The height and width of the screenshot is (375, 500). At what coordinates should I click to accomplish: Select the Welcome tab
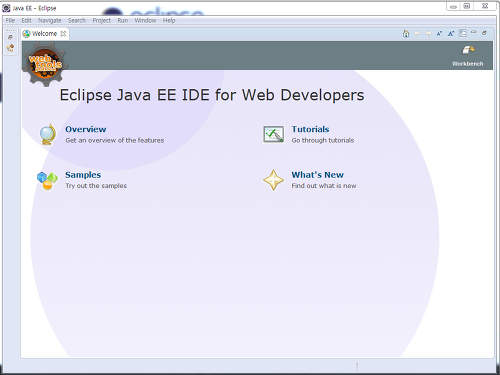coord(44,34)
